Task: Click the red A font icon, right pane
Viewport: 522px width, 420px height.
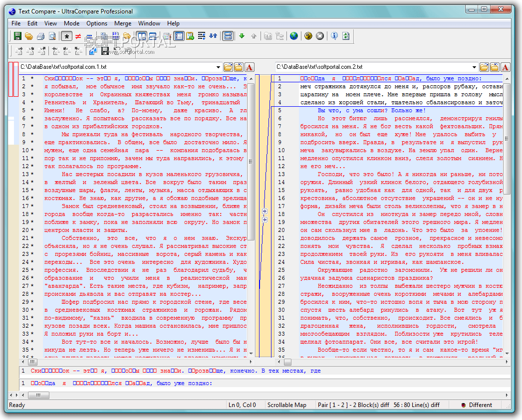Action: click(x=506, y=67)
